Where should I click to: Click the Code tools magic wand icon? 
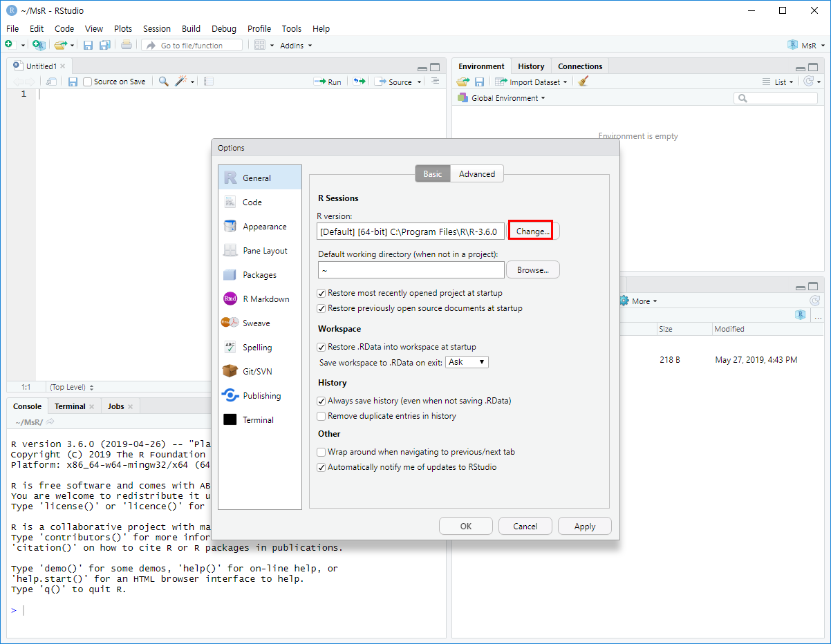(x=181, y=82)
